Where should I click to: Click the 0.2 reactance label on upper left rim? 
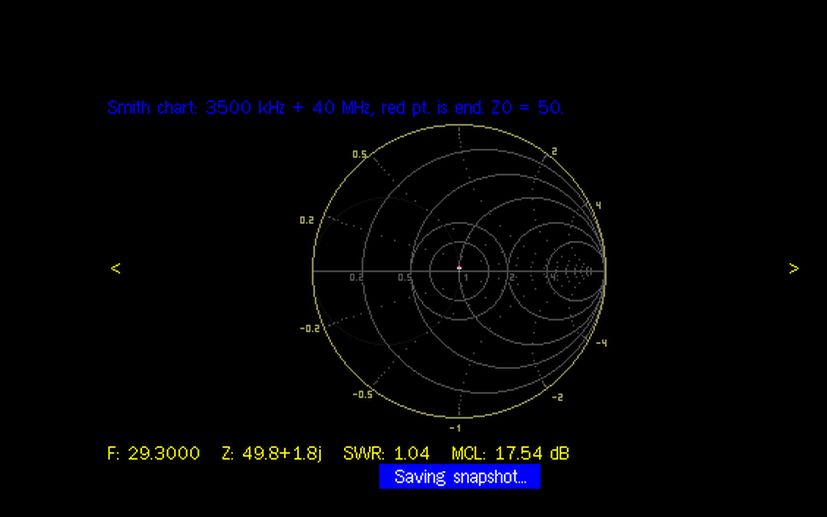point(306,220)
